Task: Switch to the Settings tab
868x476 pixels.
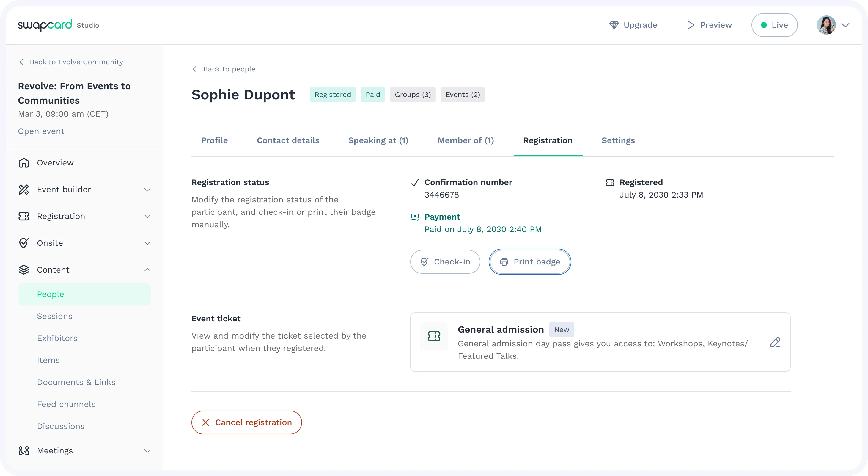Action: tap(618, 140)
